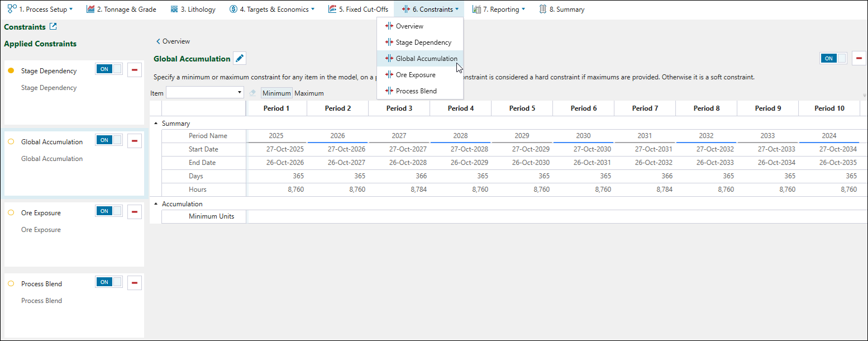The width and height of the screenshot is (868, 341).
Task: Switch off the top-right Global Accumulation toggle
Action: (x=833, y=58)
